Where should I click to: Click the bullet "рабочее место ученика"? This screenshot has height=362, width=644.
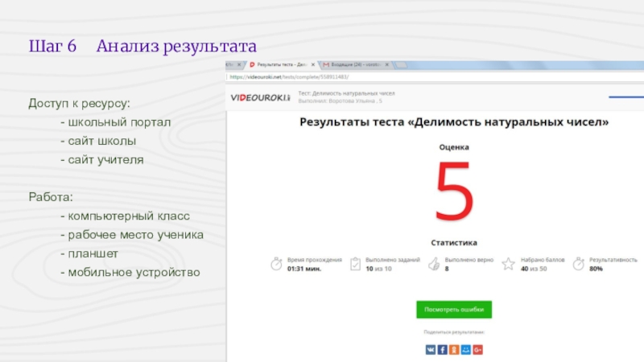[x=135, y=235]
